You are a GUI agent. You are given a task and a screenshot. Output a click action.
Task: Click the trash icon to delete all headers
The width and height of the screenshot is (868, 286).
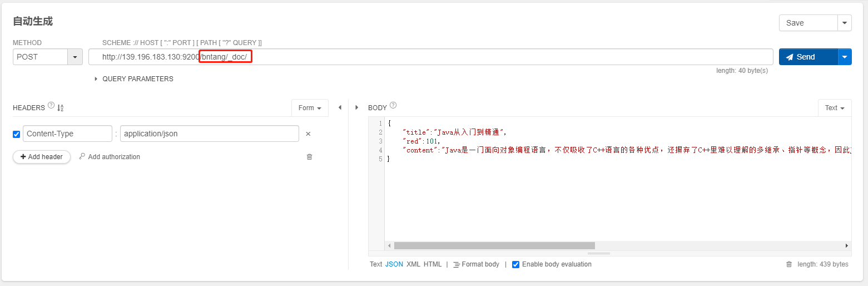(x=309, y=157)
